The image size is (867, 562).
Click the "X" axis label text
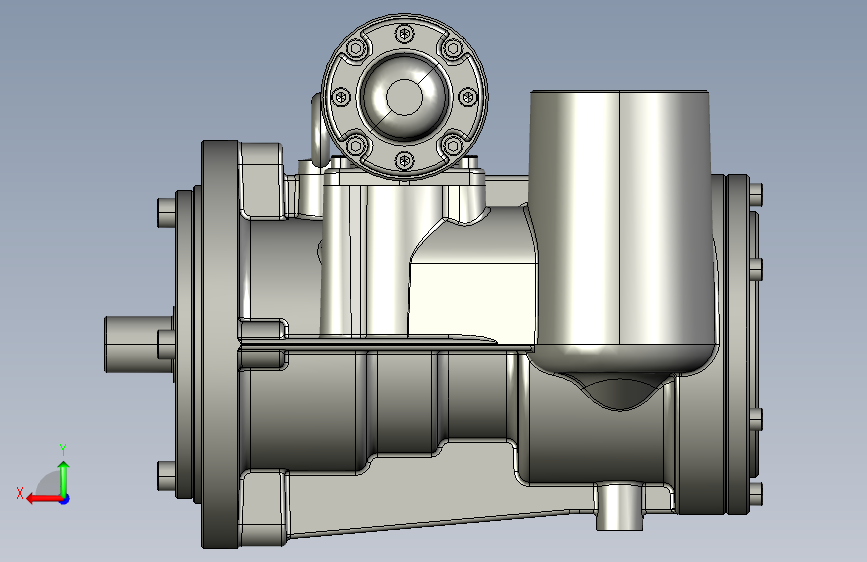point(20,493)
